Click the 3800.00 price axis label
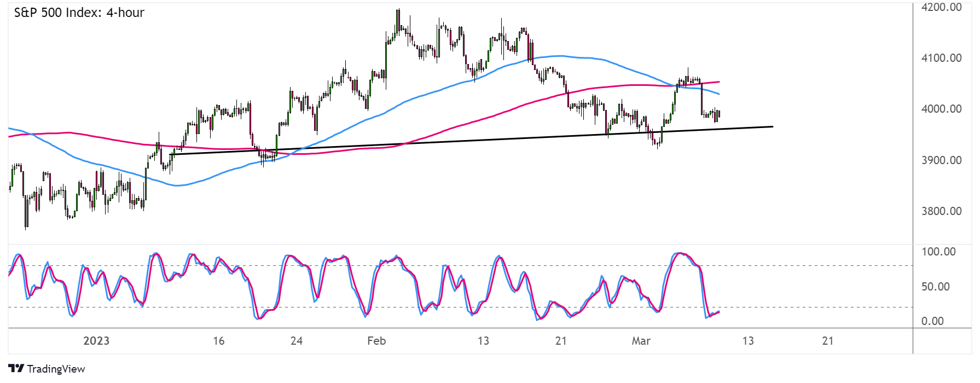The image size is (980, 383). [941, 211]
